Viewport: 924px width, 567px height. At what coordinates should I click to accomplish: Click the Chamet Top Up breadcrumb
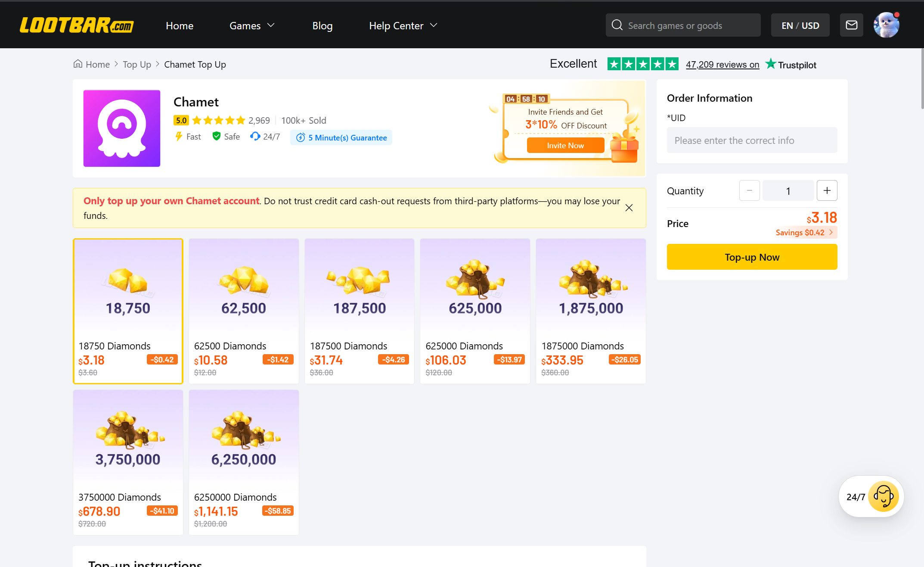[x=195, y=64]
